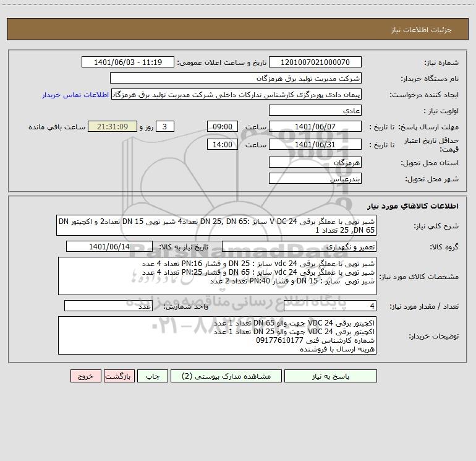
Task: Click the goods specifications text area
Action: coord(217,276)
